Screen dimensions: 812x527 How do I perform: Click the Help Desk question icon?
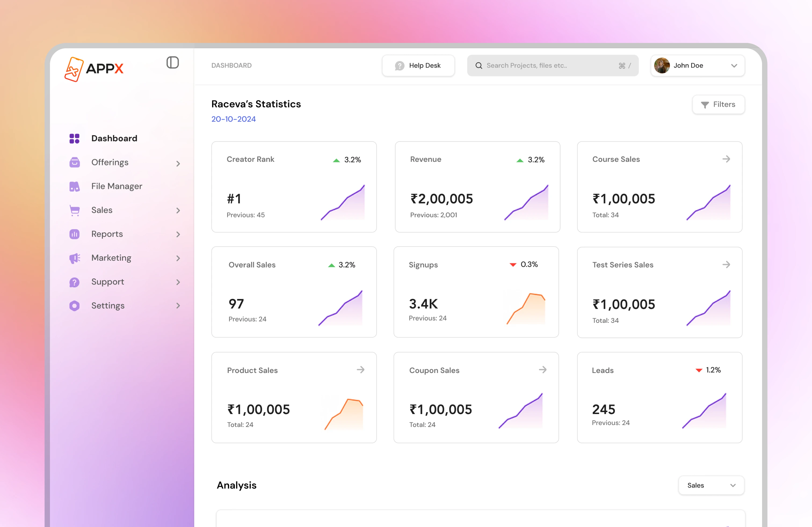400,65
